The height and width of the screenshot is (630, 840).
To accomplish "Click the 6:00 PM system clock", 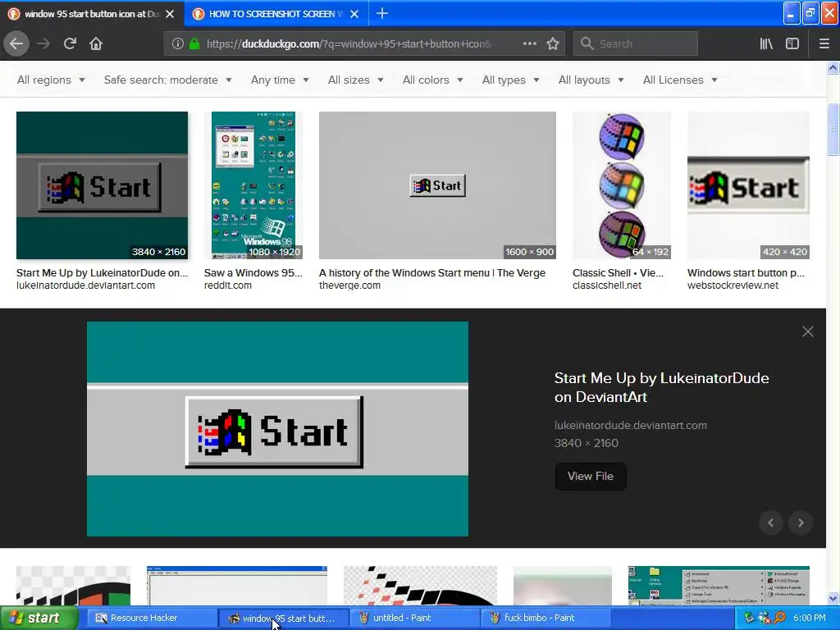I will tap(809, 619).
